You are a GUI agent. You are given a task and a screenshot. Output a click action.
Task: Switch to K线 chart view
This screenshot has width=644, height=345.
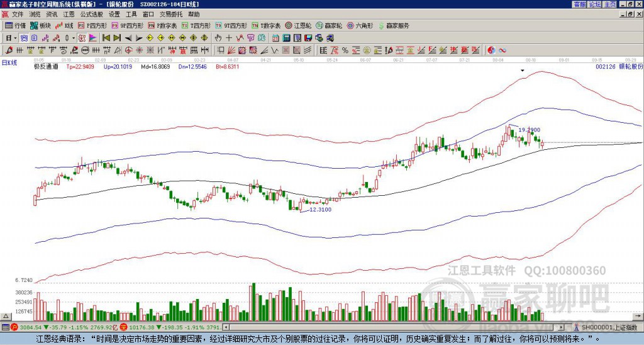pos(64,25)
